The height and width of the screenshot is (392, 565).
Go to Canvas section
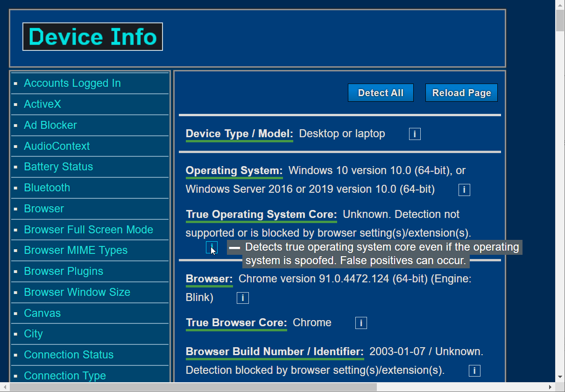pyautogui.click(x=42, y=313)
